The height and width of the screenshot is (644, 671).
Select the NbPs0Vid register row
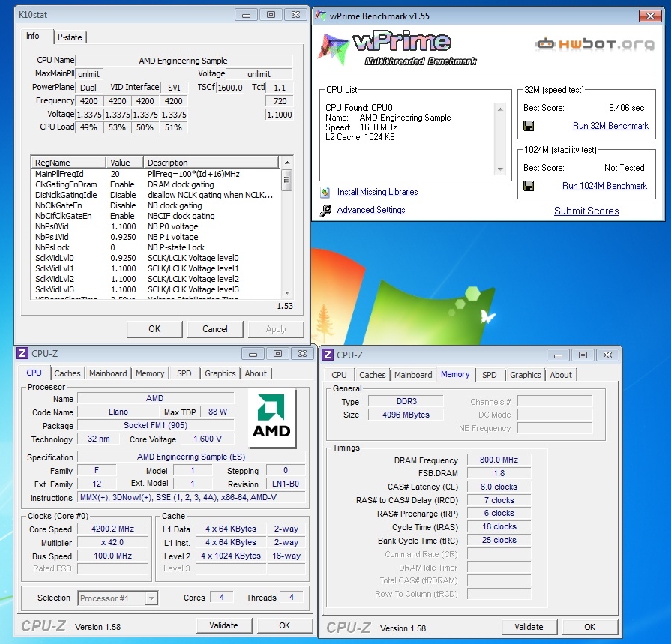point(156,226)
